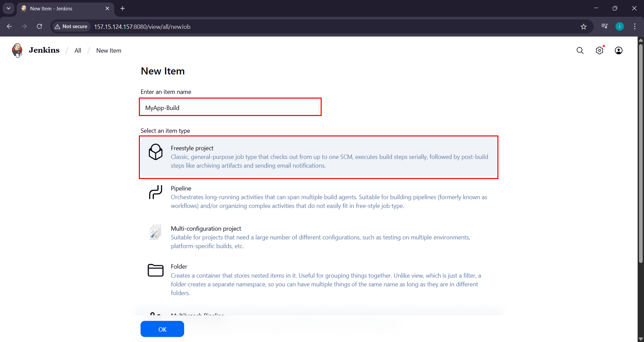Select the Folder item type
The image size is (644, 342).
click(179, 266)
